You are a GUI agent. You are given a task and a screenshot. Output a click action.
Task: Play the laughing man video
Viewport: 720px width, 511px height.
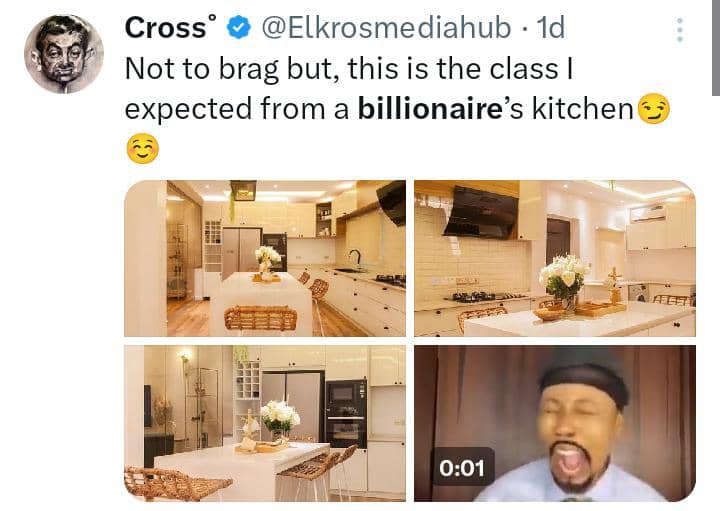tap(555, 423)
